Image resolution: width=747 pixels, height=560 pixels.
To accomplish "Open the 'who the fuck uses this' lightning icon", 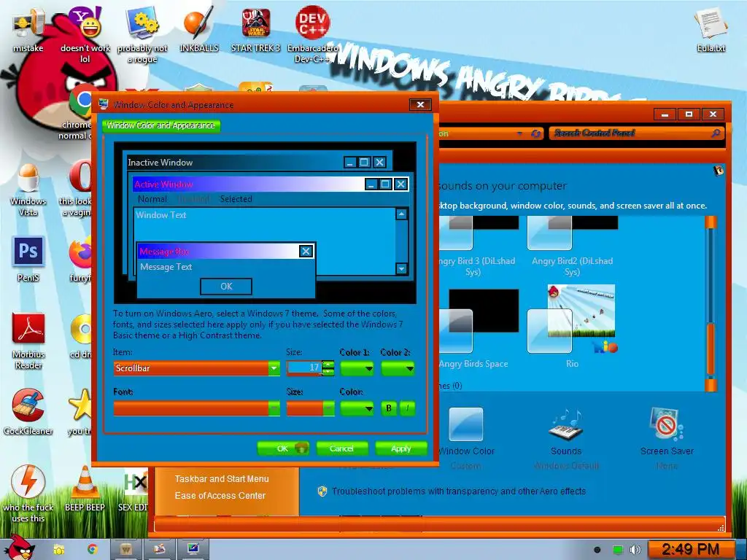I will point(28,494).
